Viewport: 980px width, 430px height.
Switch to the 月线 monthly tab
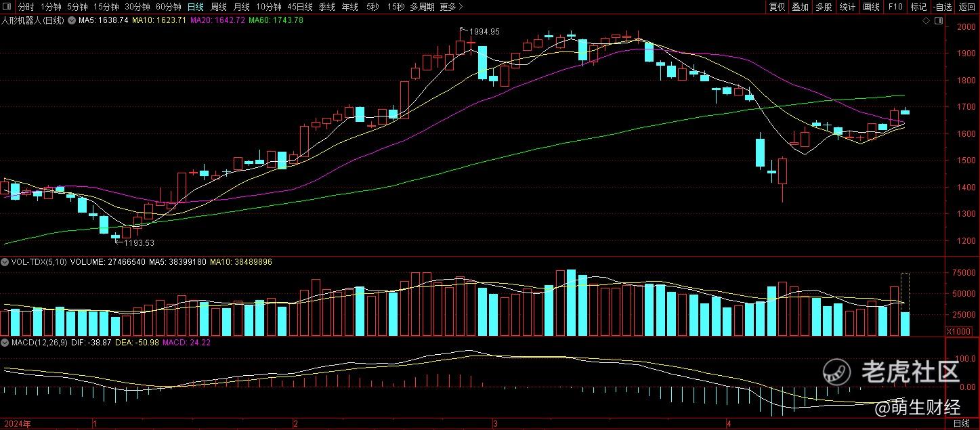(x=242, y=7)
